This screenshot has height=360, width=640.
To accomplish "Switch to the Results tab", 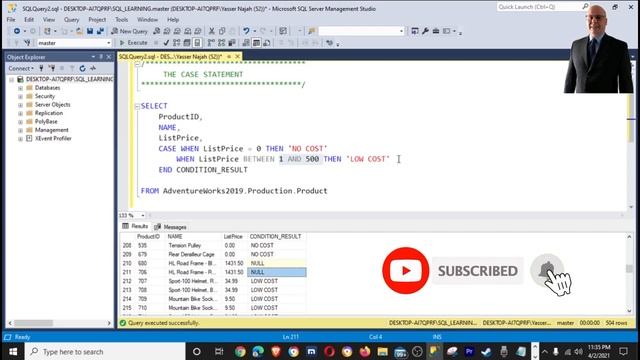I will pyautogui.click(x=136, y=226).
